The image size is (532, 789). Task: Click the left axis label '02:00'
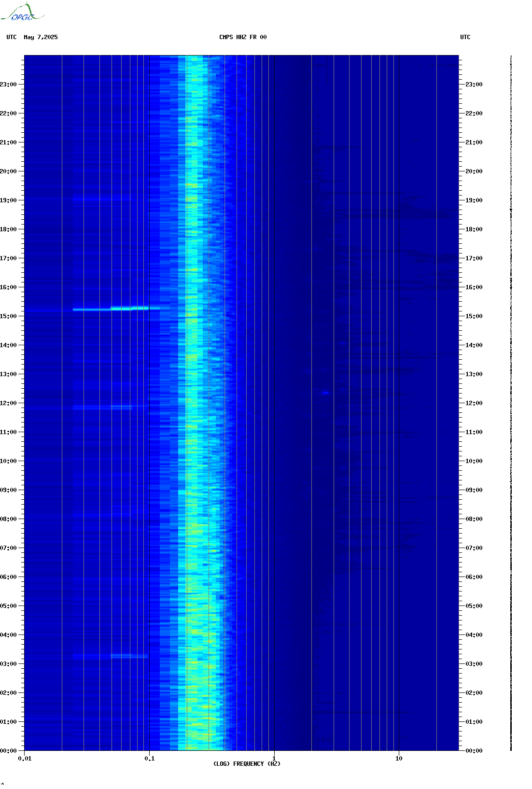(x=8, y=693)
